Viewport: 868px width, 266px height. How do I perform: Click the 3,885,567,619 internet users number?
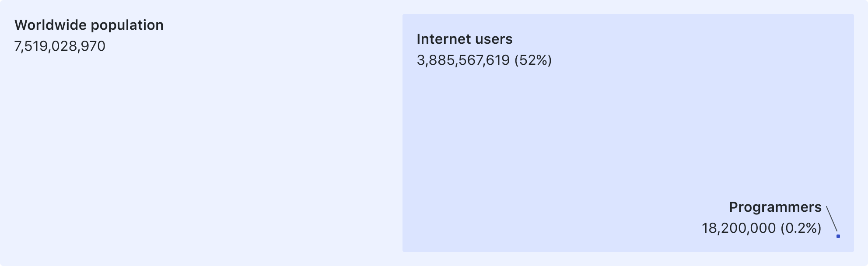[463, 60]
